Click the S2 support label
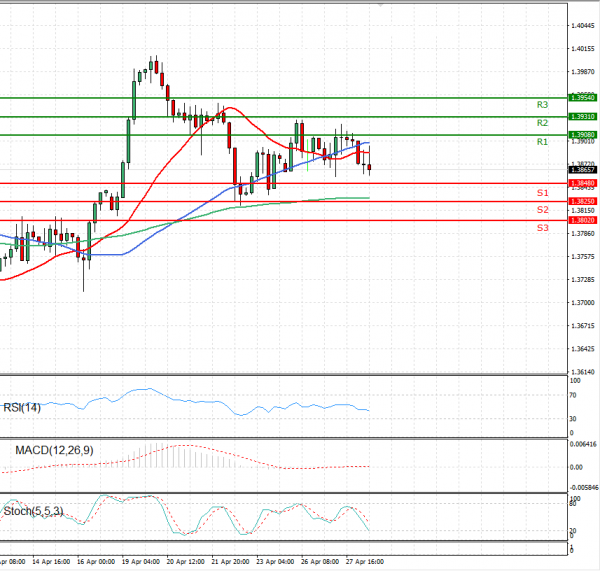 [543, 210]
